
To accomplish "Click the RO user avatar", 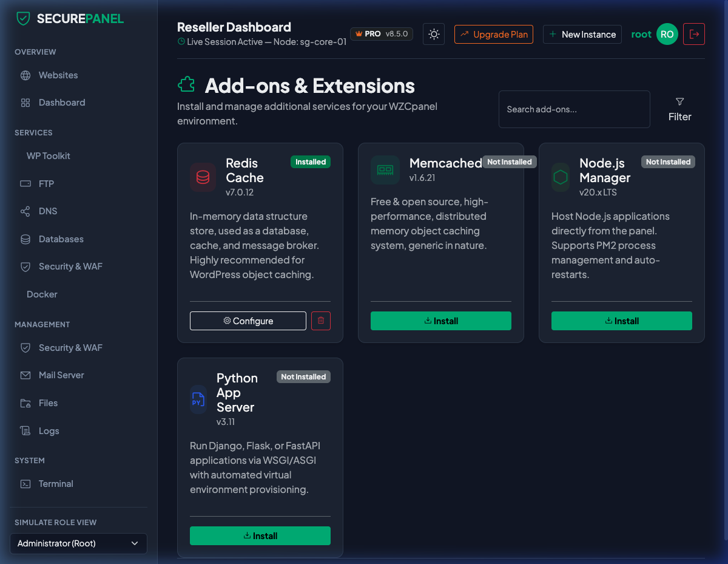I will point(667,34).
